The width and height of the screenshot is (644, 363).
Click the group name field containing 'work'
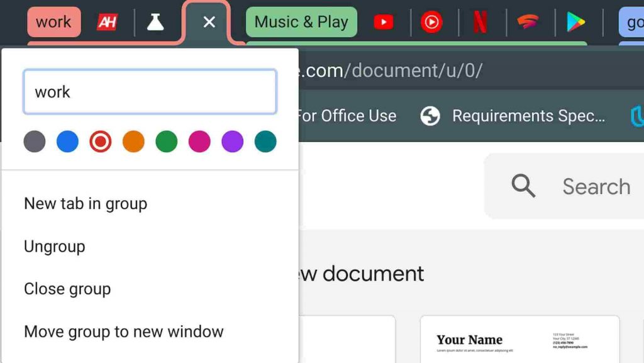150,92
